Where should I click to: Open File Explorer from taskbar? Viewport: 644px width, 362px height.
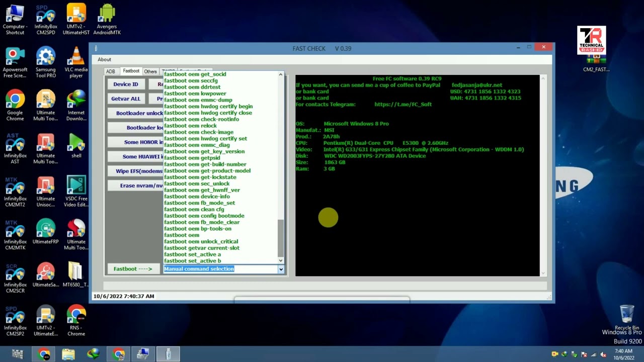click(68, 354)
